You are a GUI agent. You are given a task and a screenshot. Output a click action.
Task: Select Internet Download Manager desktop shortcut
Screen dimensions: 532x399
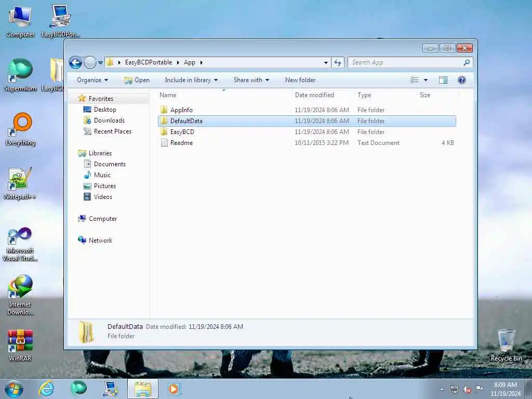coord(20,295)
